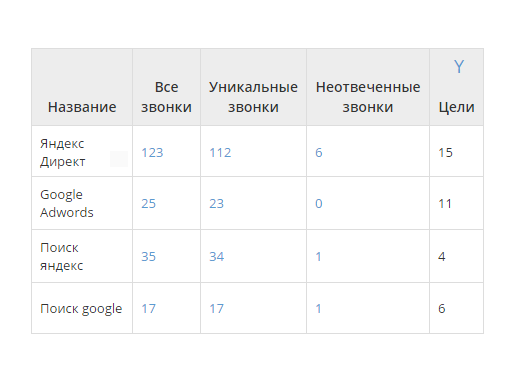Open the 112 unique calls link
Screen dimensions: 522x370
[x=220, y=153]
